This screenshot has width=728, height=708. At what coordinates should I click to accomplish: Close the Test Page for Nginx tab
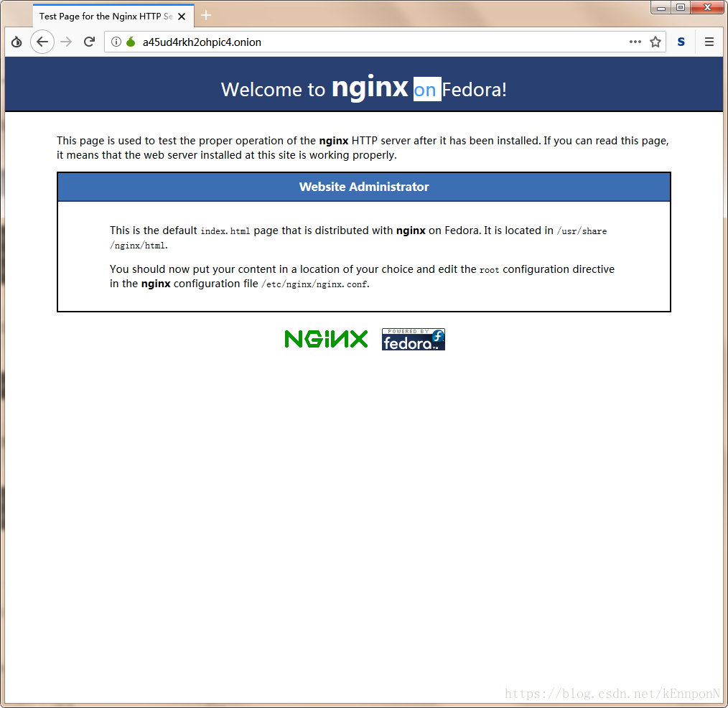(182, 17)
